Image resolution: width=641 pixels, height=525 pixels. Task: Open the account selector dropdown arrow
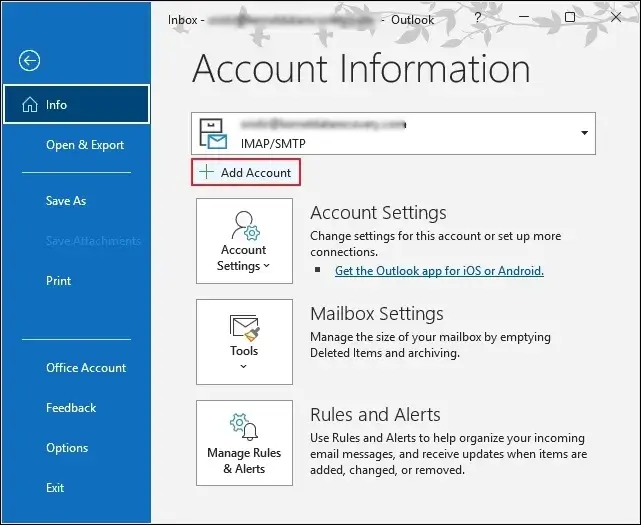click(584, 133)
